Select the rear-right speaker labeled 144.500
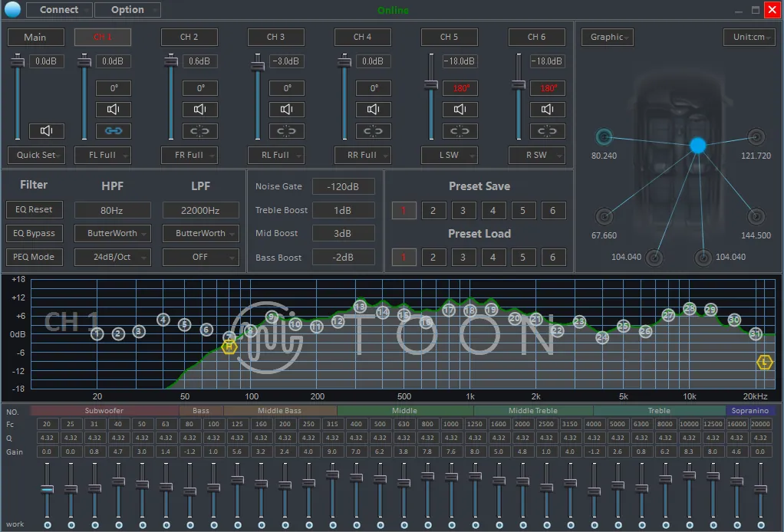This screenshot has height=532, width=784. click(x=756, y=217)
